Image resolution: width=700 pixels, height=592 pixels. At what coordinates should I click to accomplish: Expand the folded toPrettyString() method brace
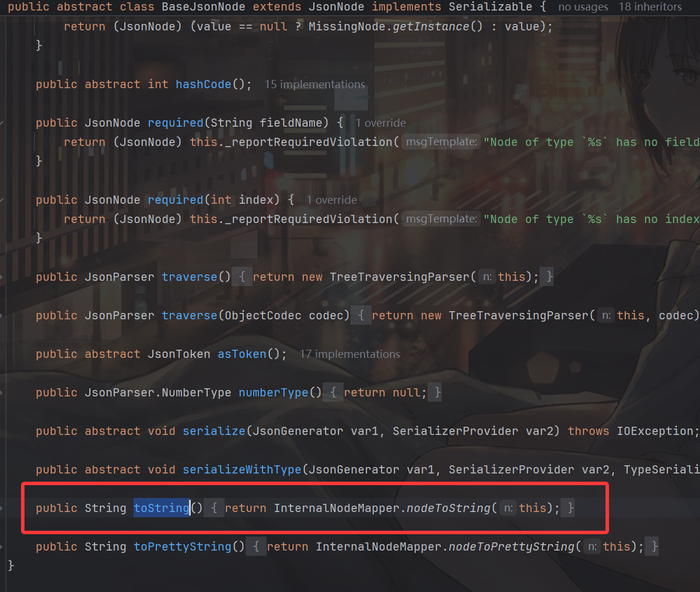coord(256,546)
